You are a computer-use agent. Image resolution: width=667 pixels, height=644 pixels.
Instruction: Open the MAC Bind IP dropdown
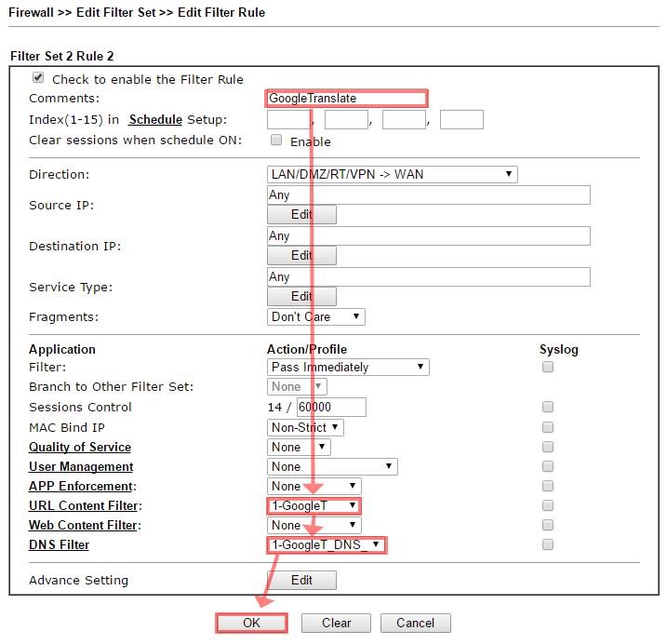tap(305, 427)
